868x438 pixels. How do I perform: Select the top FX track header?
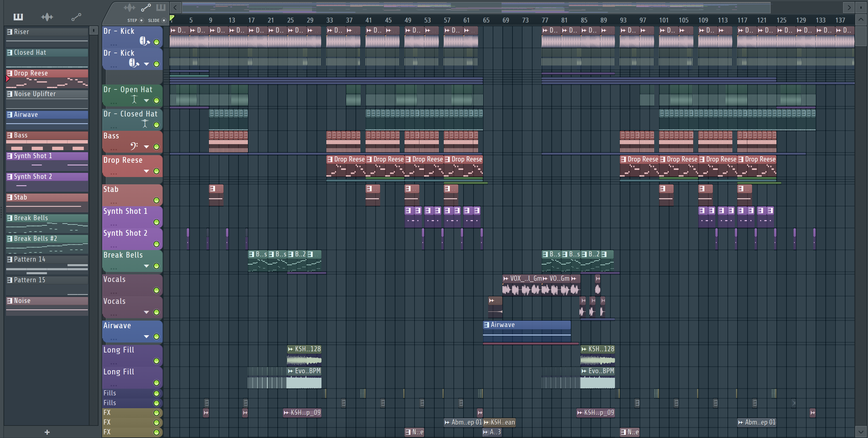(x=132, y=413)
